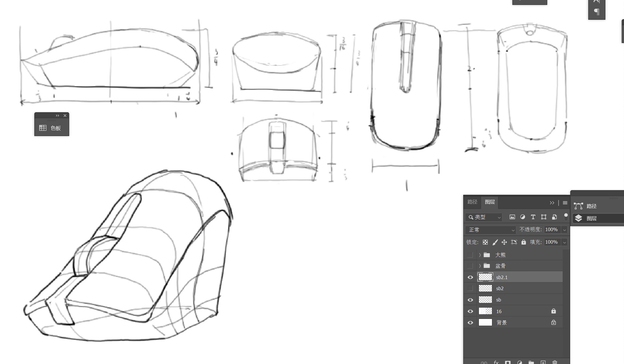Create new fill or adjustment layer icon
Viewport: 624px width, 364px height.
click(520, 362)
